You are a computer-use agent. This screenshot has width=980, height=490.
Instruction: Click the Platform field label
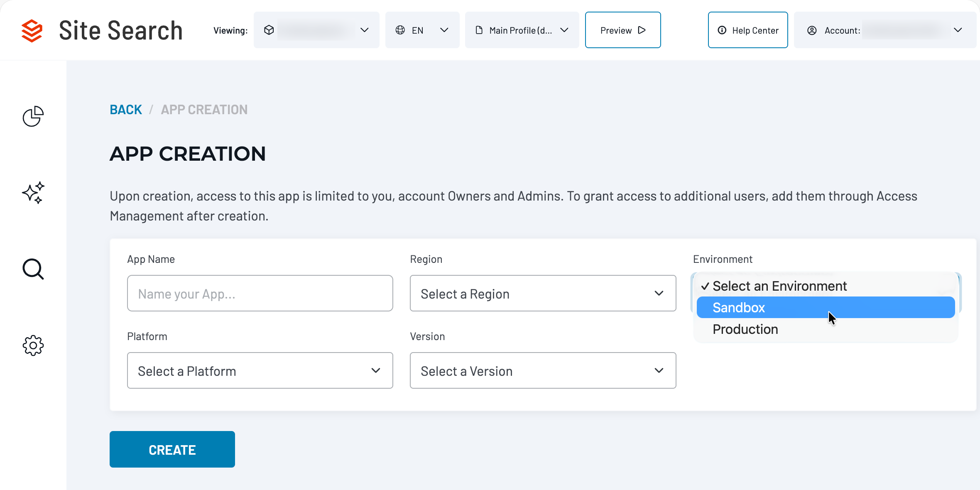tap(147, 336)
